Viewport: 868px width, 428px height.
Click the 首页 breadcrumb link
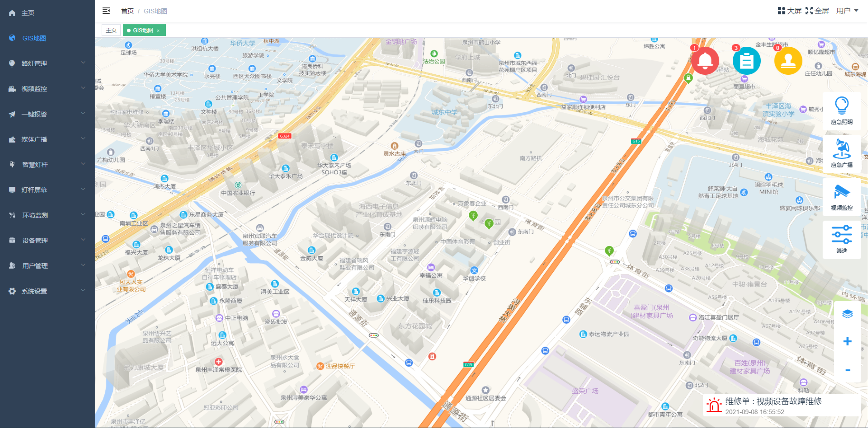(x=127, y=11)
